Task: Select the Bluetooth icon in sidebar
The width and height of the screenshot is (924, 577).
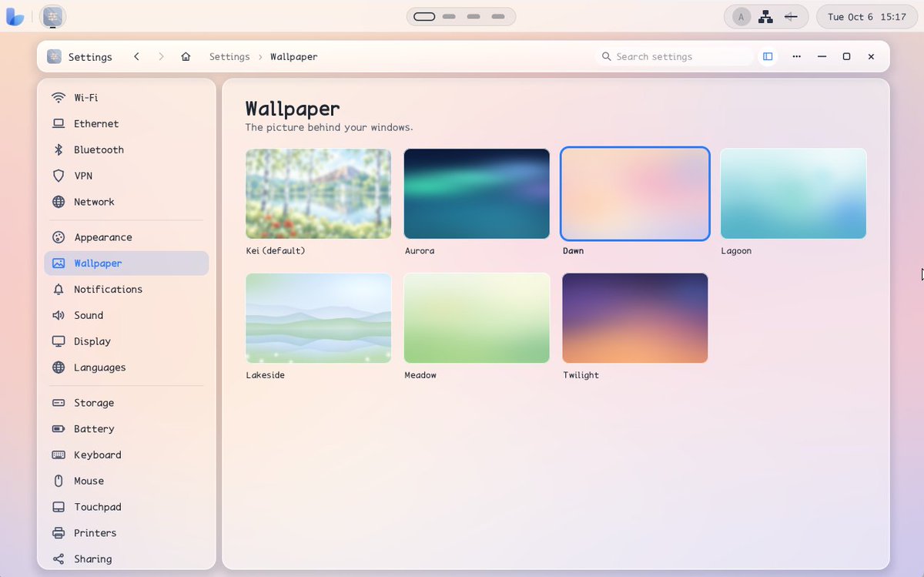Action: (x=59, y=150)
